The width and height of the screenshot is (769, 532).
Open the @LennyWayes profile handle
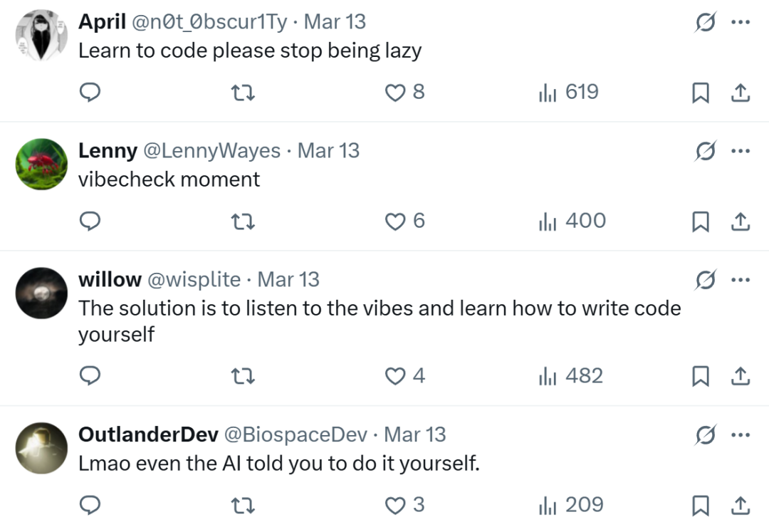pyautogui.click(x=212, y=151)
